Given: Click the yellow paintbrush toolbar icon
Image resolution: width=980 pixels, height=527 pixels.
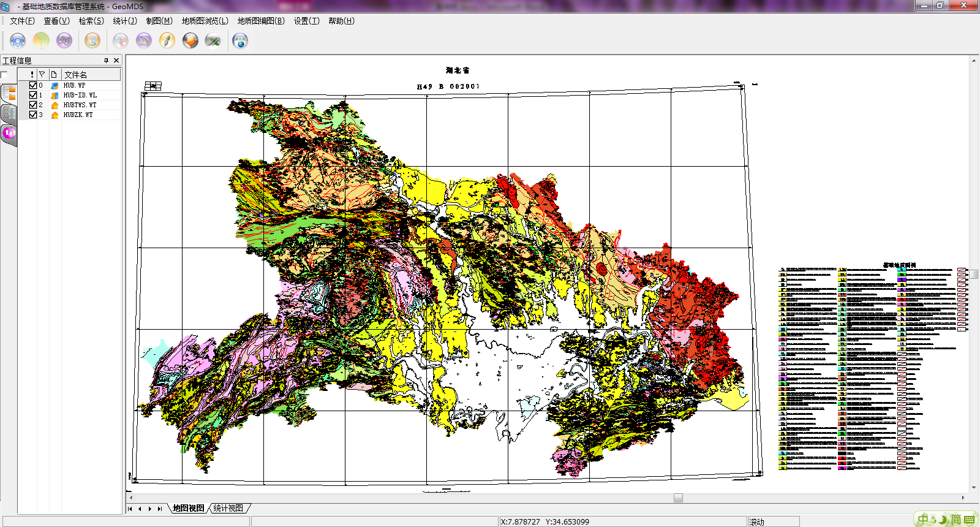Looking at the screenshot, I should (x=167, y=41).
